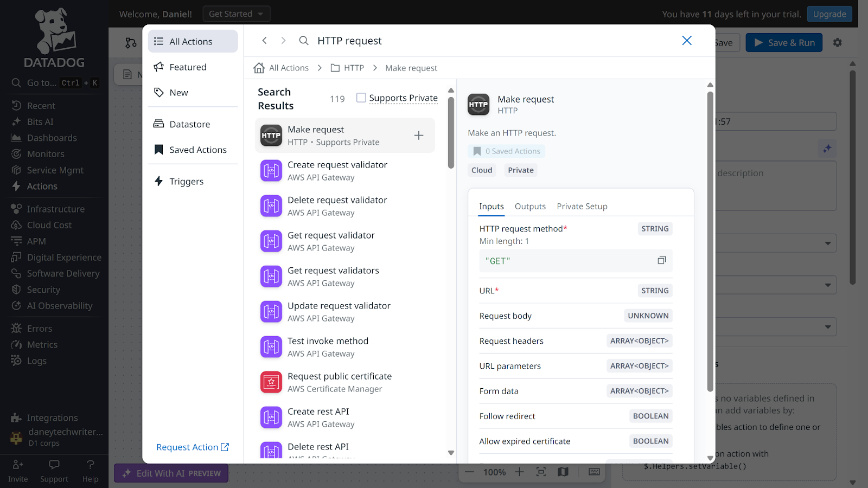Image resolution: width=868 pixels, height=488 pixels.
Task: Select Update request validator result
Action: pyautogui.click(x=345, y=312)
